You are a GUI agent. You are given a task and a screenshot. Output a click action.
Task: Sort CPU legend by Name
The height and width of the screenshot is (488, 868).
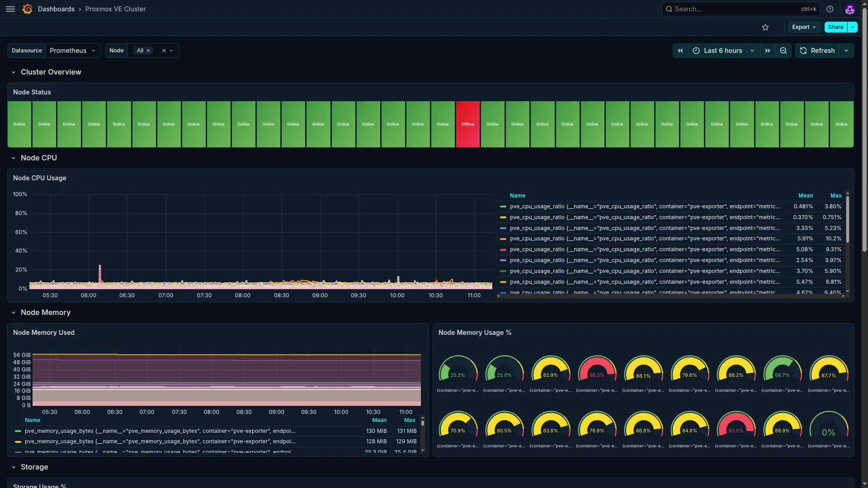point(518,196)
